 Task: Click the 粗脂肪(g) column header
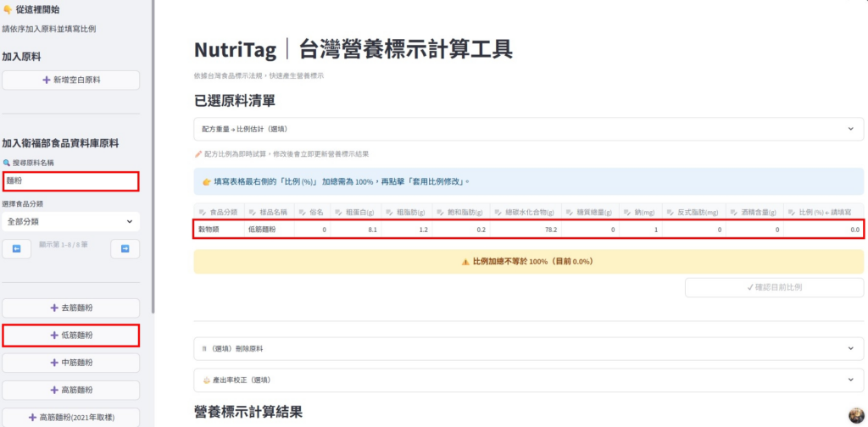(x=406, y=212)
